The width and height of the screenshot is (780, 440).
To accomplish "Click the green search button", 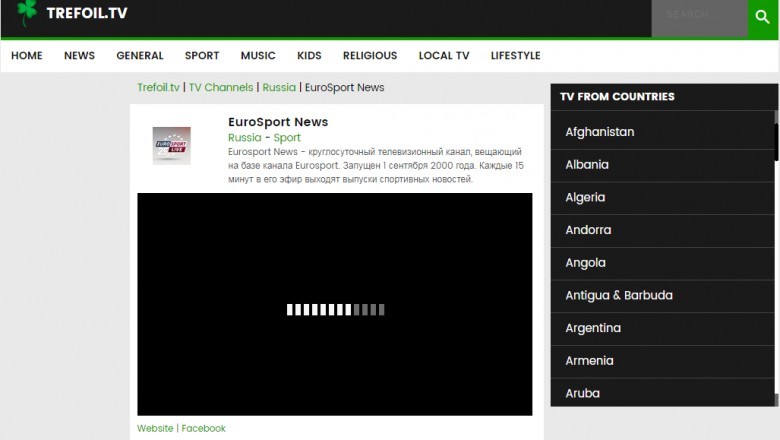I will point(762,17).
